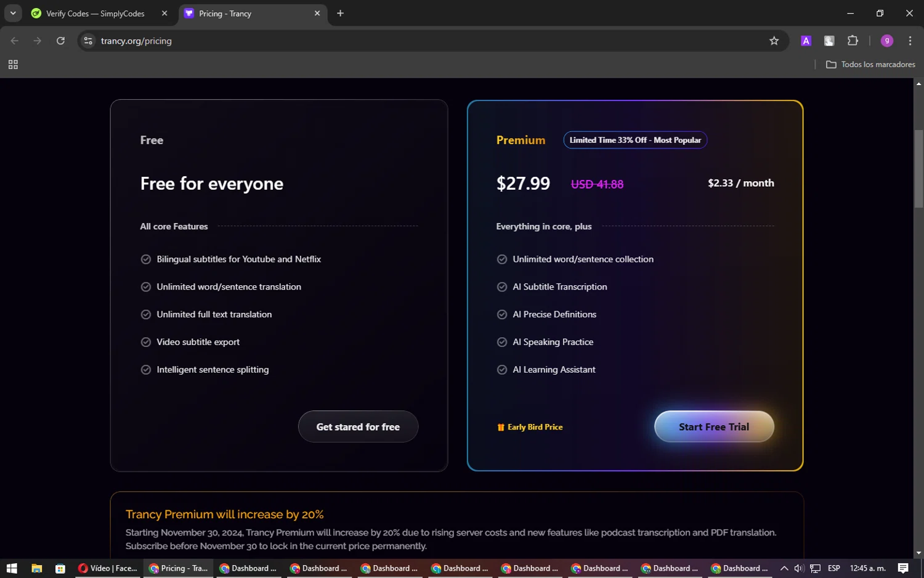Select the Pricing - Tra... taskbar window

point(178,568)
